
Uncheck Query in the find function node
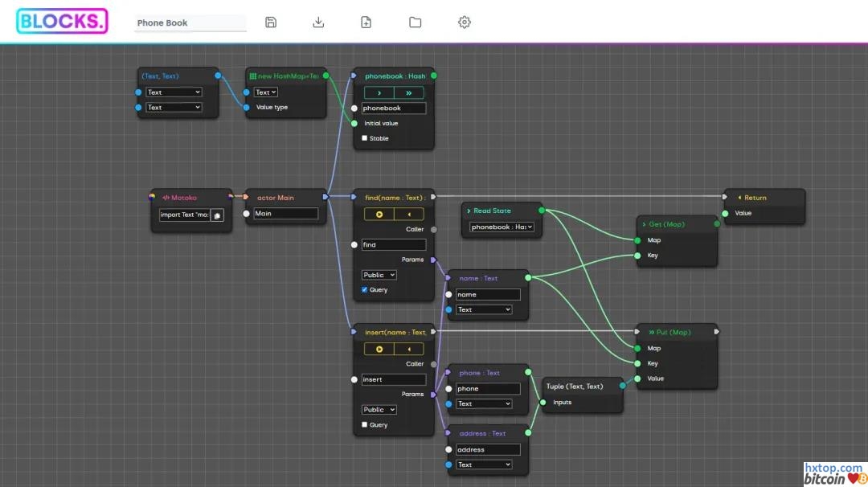coord(365,289)
